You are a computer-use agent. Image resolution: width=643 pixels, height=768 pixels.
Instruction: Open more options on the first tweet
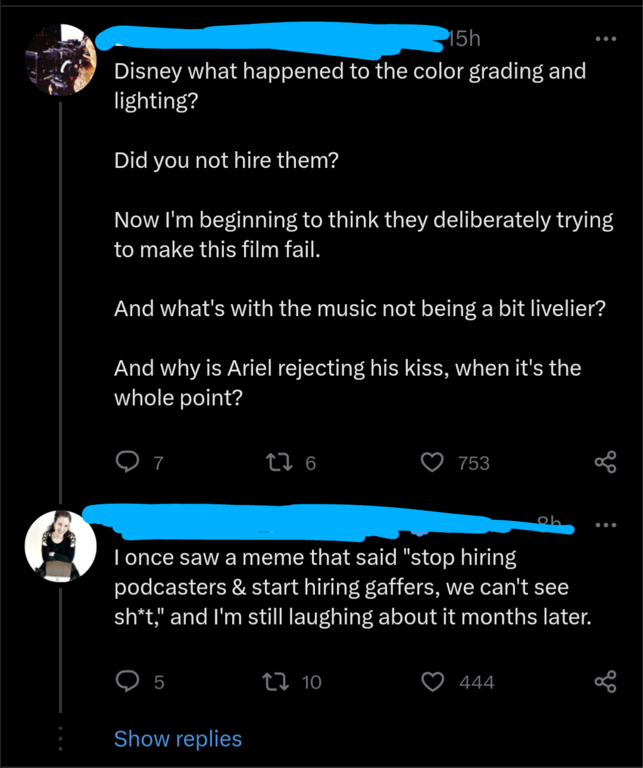click(606, 39)
